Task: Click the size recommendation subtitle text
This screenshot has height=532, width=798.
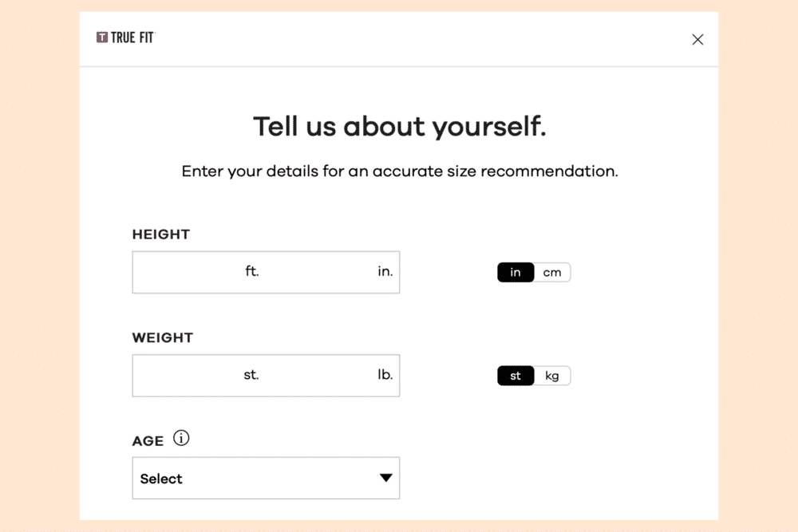Action: [x=399, y=171]
